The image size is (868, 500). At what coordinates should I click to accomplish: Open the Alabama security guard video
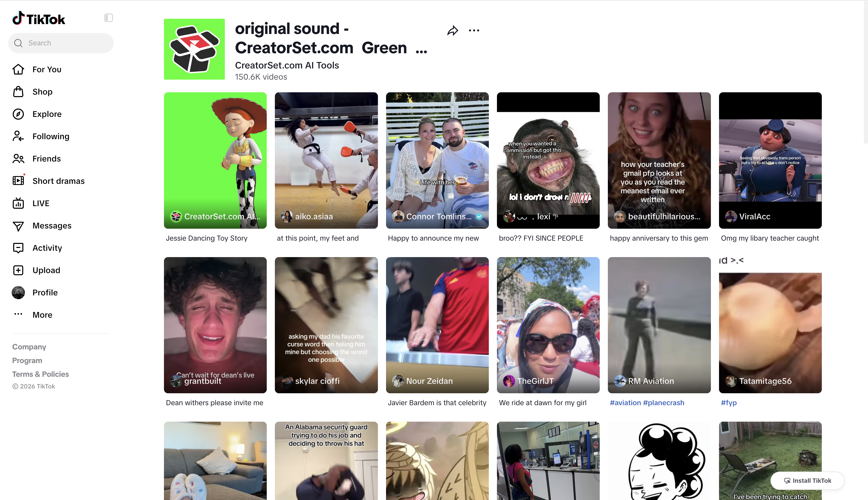pos(326,461)
